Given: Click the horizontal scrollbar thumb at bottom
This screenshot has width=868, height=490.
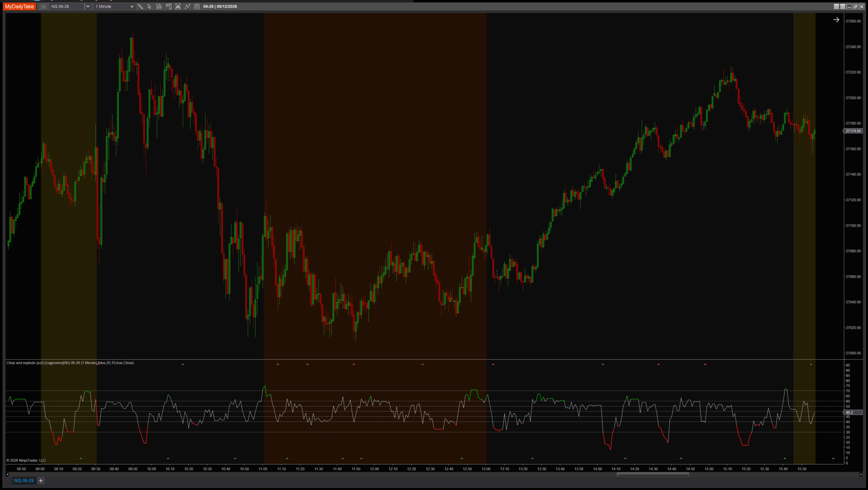Looking at the screenshot, I should click(x=653, y=474).
